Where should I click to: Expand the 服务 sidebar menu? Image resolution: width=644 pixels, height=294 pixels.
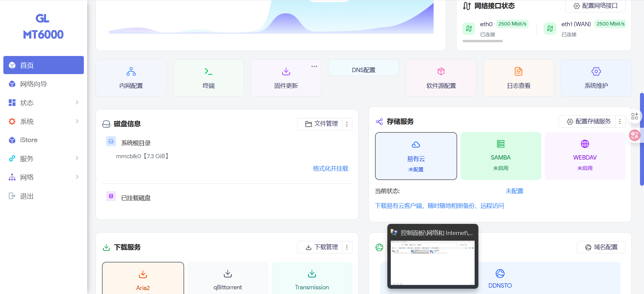coord(44,159)
